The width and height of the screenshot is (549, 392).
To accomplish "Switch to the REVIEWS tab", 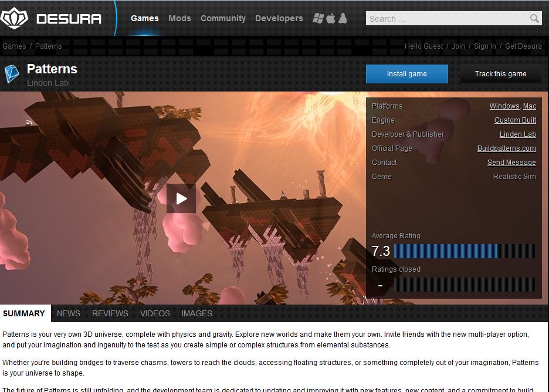I will tap(110, 313).
